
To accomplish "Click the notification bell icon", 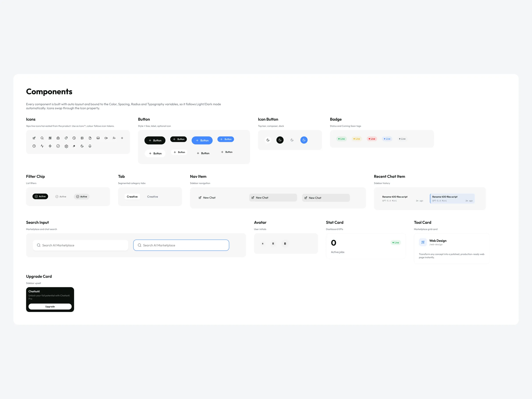I will 90,146.
